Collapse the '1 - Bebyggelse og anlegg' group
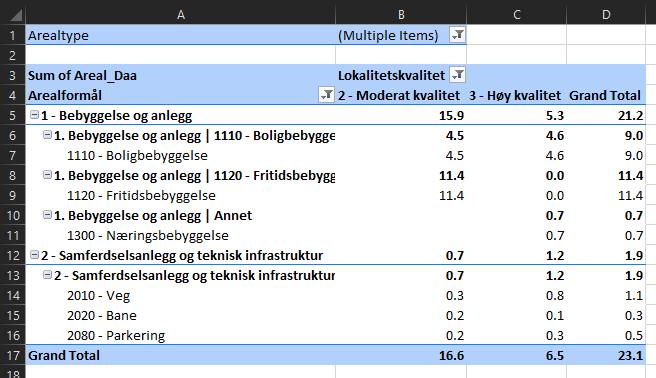 click(35, 115)
